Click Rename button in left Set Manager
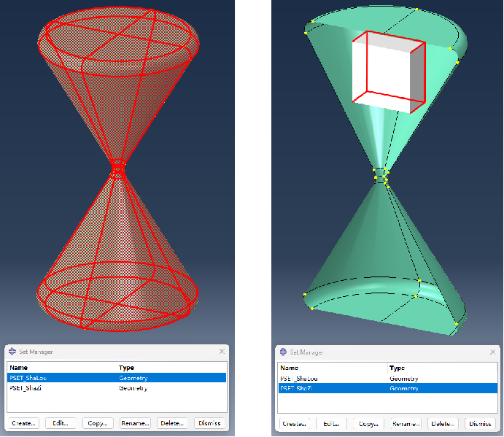The image size is (504, 437). click(135, 423)
